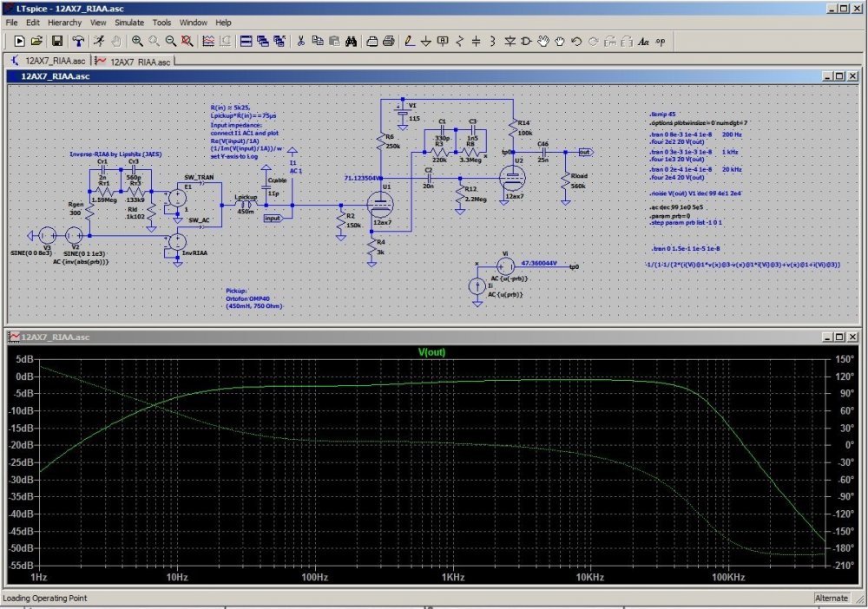Select the Text (Aa) tool
The height and width of the screenshot is (609, 868).
(643, 41)
